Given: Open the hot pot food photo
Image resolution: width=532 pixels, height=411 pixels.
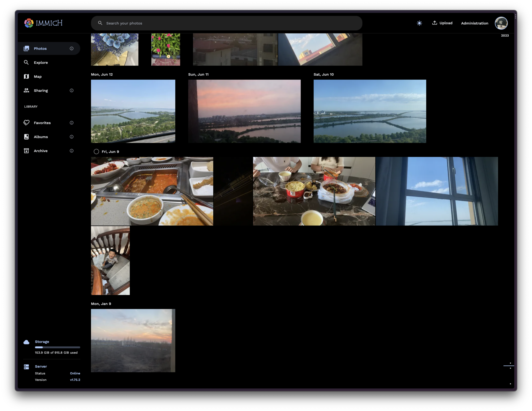Looking at the screenshot, I should (152, 191).
